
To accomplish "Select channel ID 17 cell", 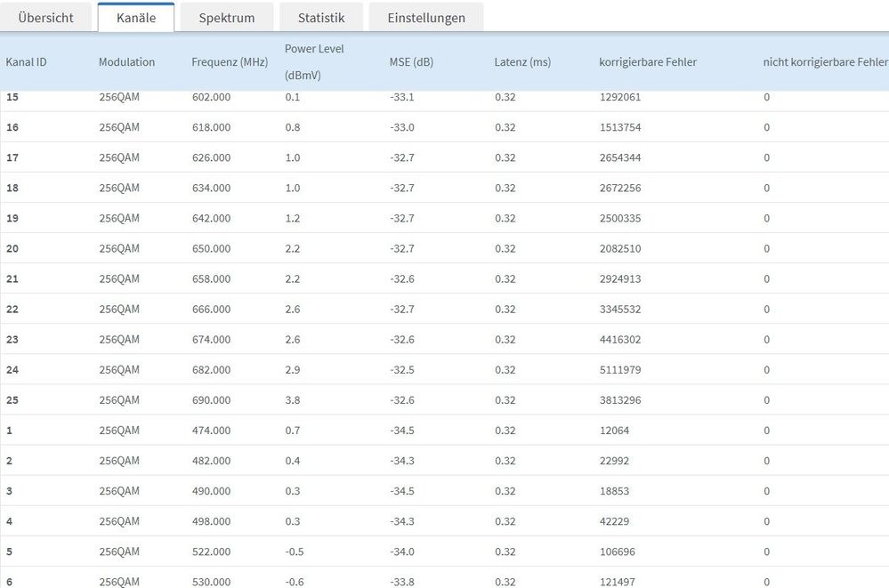I will coord(12,157).
